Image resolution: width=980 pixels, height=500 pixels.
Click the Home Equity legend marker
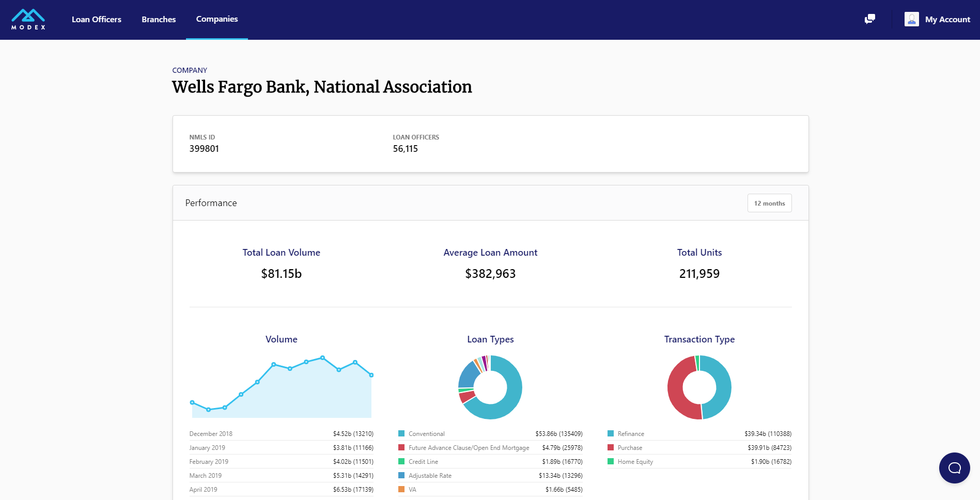pyautogui.click(x=612, y=461)
